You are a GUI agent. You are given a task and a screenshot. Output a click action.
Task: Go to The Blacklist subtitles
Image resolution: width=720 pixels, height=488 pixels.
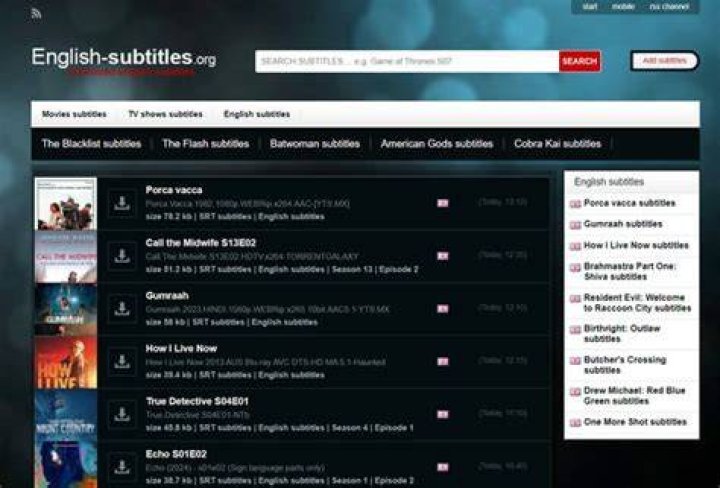pos(91,144)
